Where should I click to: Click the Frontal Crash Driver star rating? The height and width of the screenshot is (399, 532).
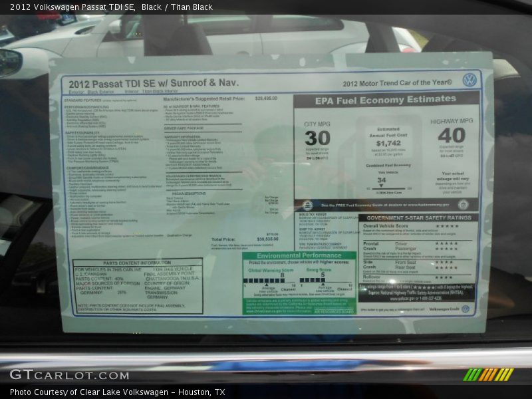tap(446, 243)
